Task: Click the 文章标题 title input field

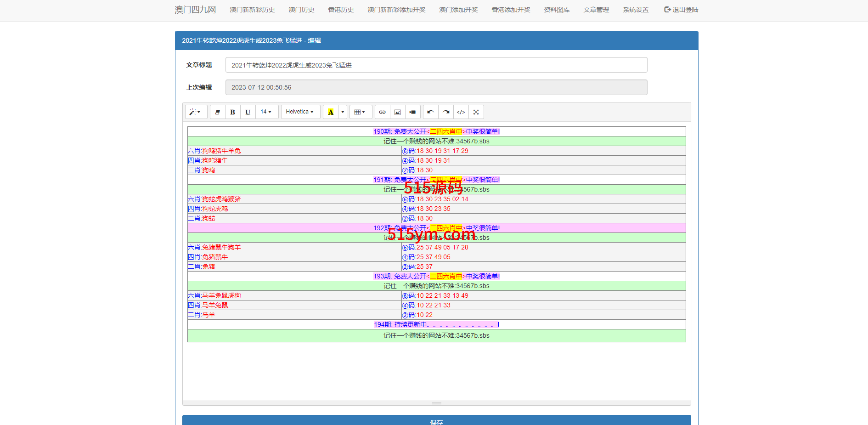Action: pyautogui.click(x=436, y=65)
